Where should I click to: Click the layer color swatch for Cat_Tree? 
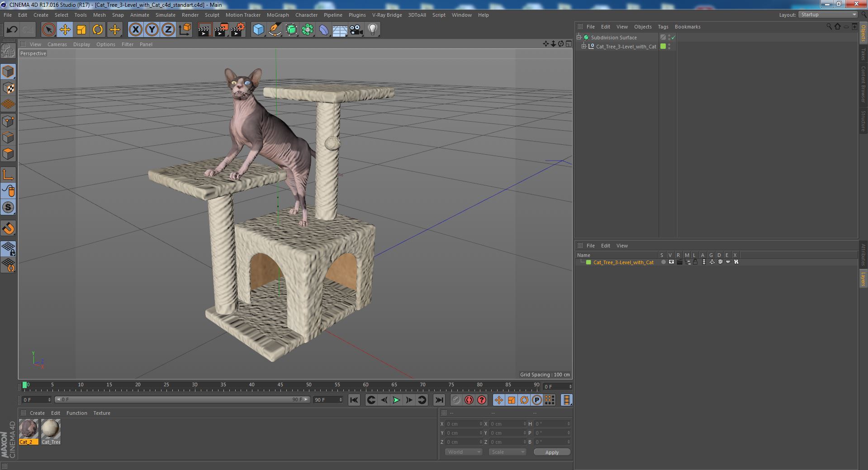[x=588, y=262]
